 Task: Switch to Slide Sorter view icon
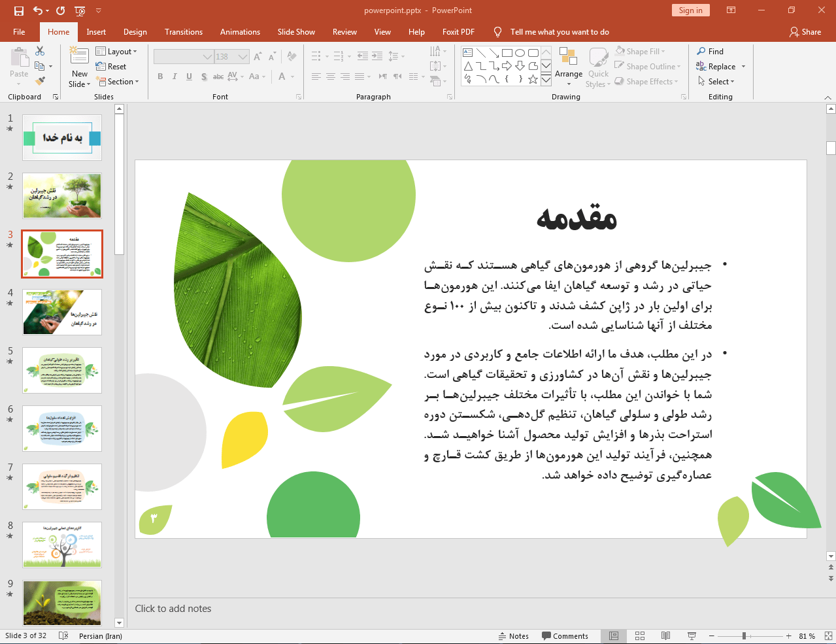tap(640, 636)
